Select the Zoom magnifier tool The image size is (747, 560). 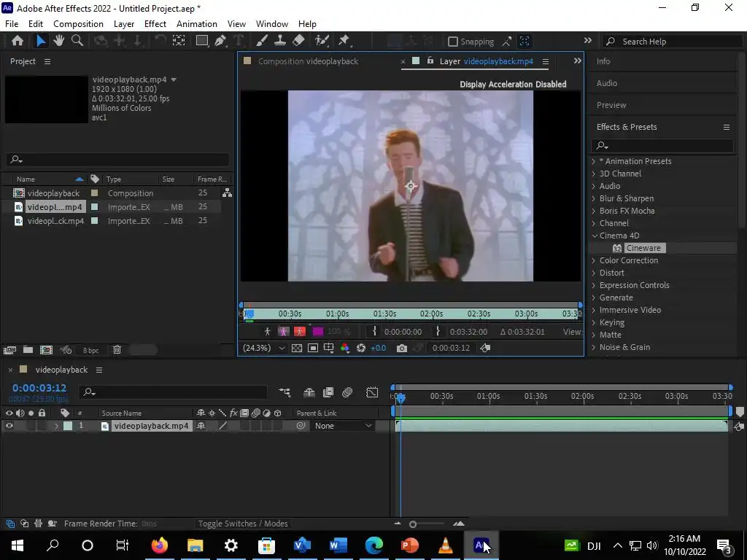[x=77, y=41]
